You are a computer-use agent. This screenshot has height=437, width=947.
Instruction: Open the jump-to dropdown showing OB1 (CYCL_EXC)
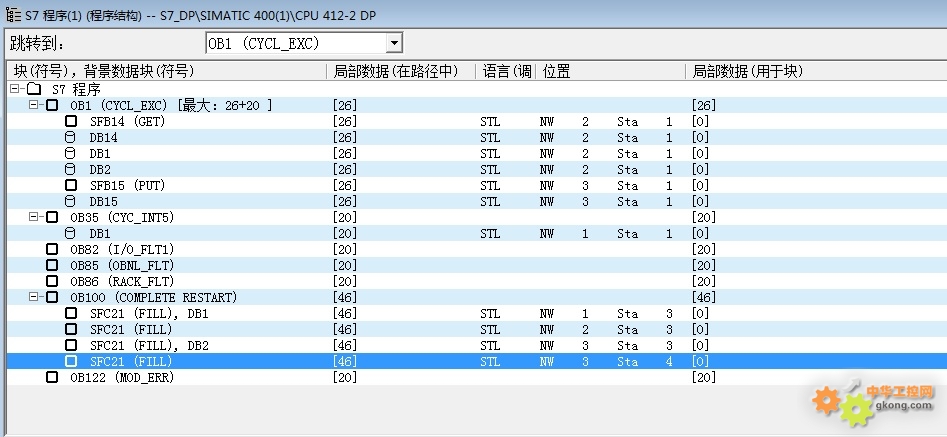click(395, 43)
